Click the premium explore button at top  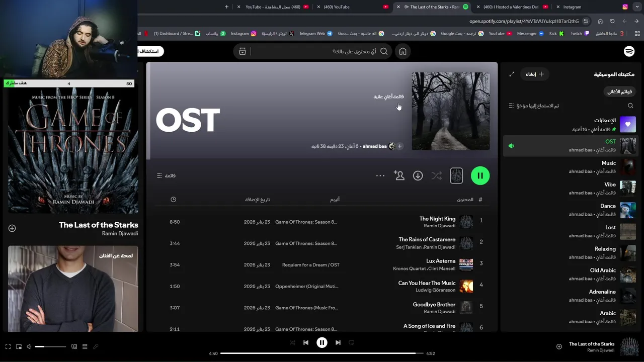[x=151, y=51]
